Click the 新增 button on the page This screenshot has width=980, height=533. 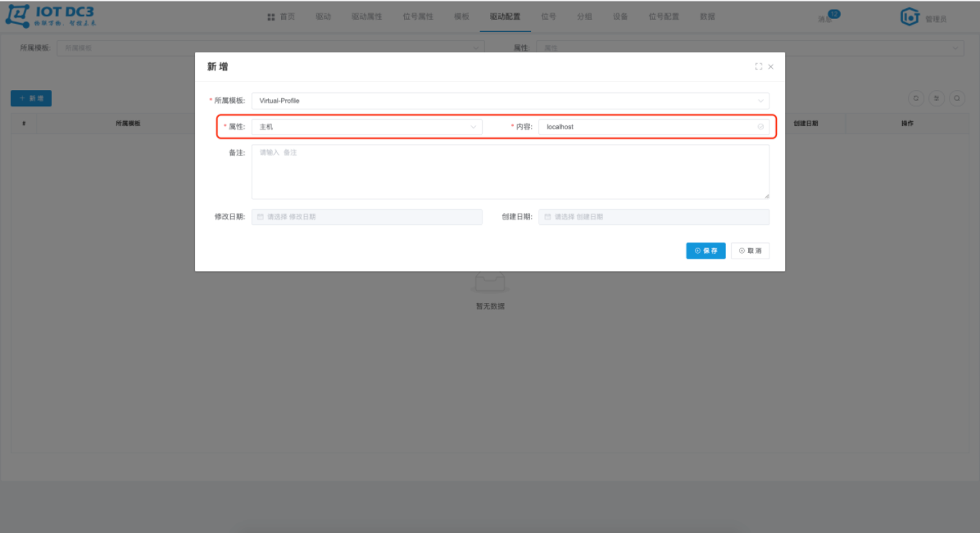(x=31, y=98)
